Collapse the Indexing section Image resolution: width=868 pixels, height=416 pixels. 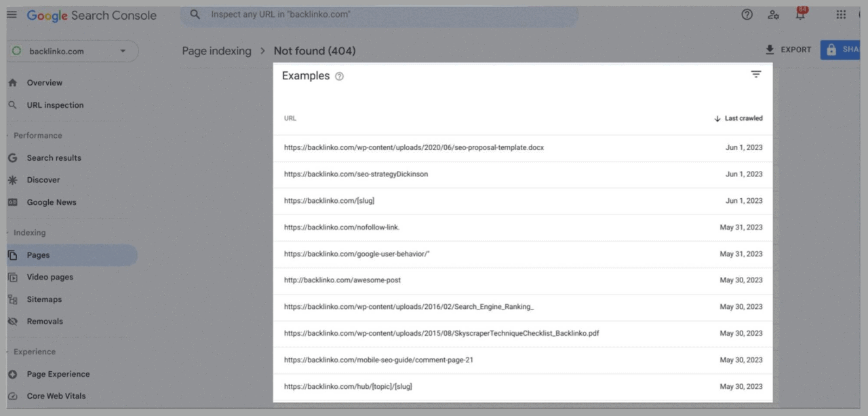pos(29,233)
